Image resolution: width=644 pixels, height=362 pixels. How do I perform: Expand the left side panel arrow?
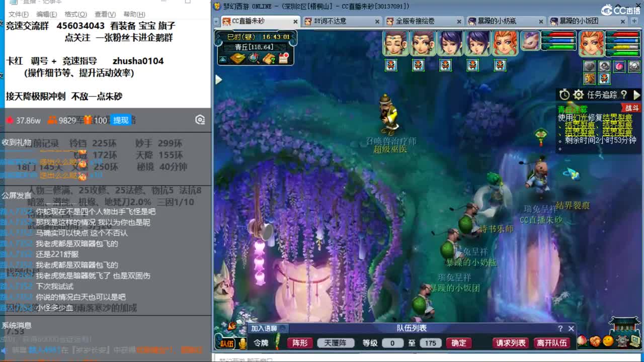pyautogui.click(x=218, y=79)
